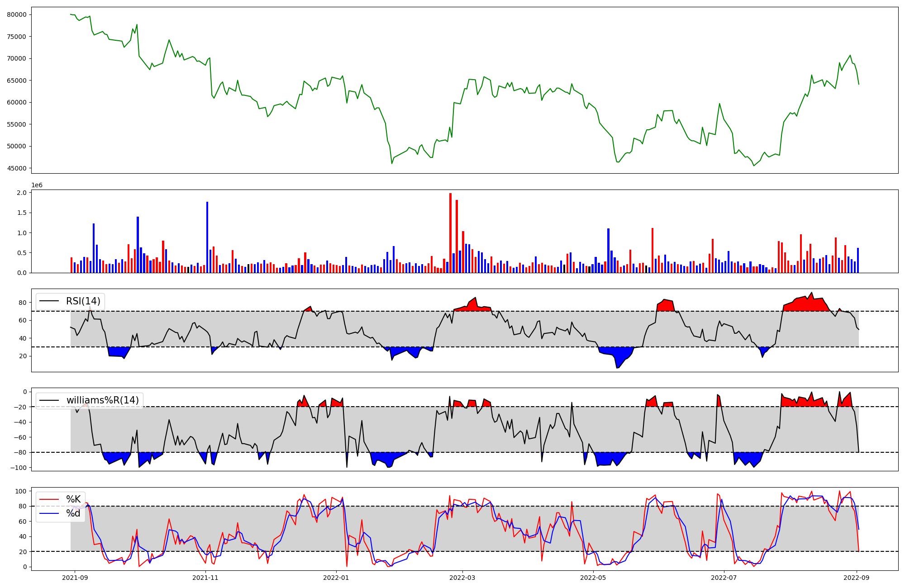Click the red %K line swatch in legend
Viewport: 905px width, 588px height.
49,499
